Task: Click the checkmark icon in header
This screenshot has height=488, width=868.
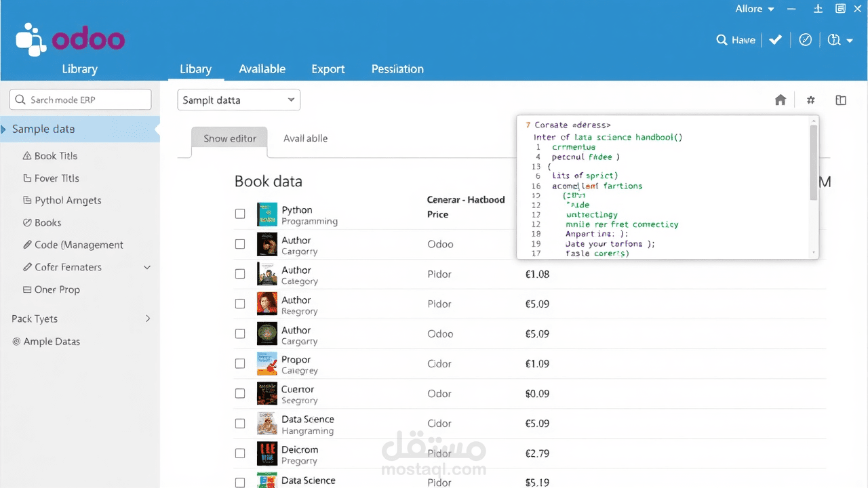Action: (775, 40)
